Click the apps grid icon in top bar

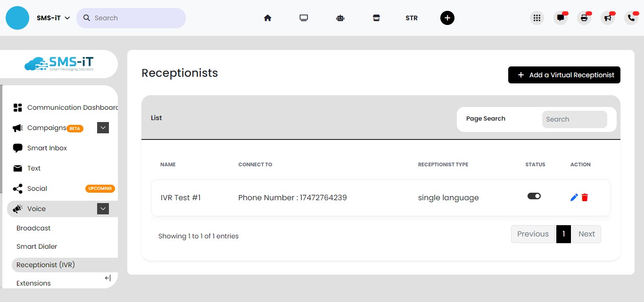[537, 17]
